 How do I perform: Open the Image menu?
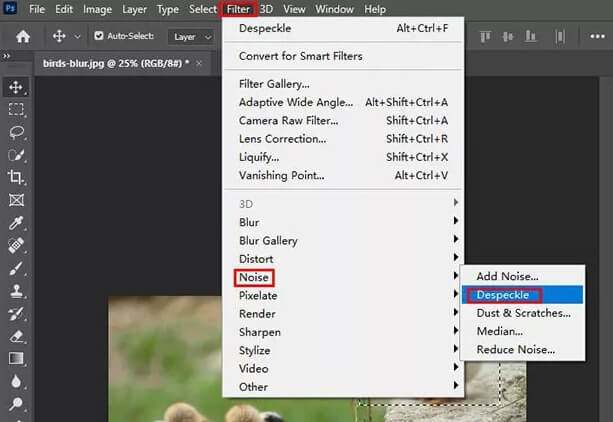[97, 9]
